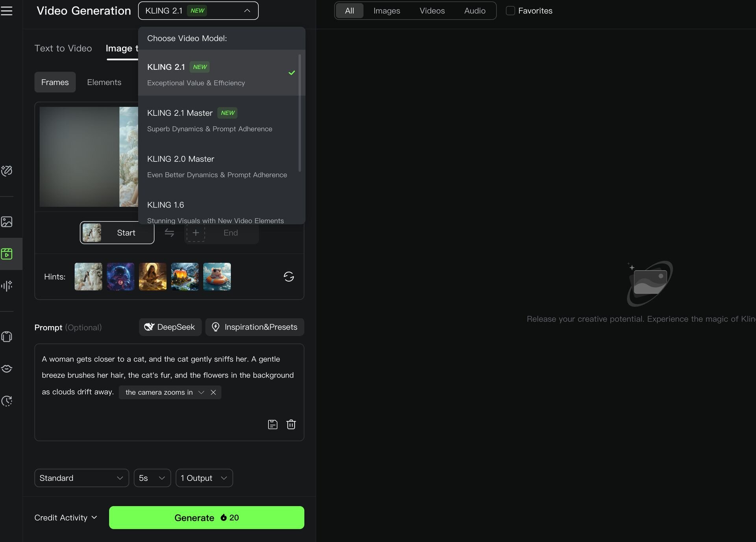
Task: Open the virtual try-on sidebar icon
Action: 7,337
